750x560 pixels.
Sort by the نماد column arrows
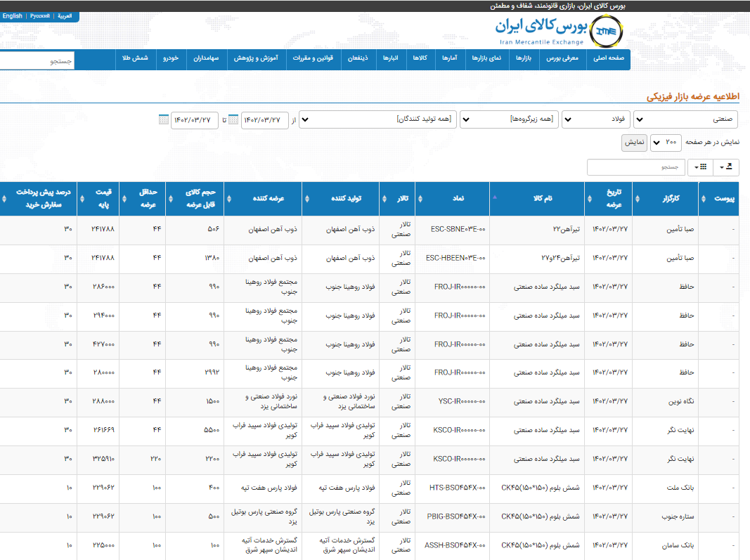[x=420, y=198]
